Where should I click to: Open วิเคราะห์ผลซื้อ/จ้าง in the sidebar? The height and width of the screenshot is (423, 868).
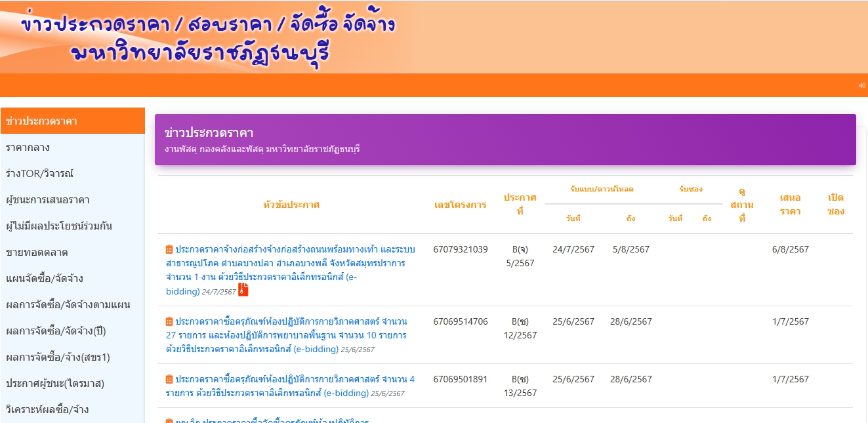[x=73, y=409]
